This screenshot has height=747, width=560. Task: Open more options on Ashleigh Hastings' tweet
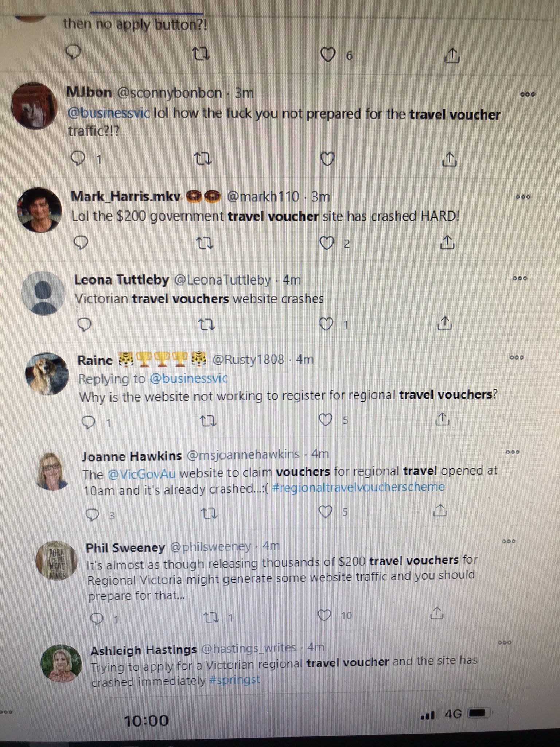click(x=504, y=642)
